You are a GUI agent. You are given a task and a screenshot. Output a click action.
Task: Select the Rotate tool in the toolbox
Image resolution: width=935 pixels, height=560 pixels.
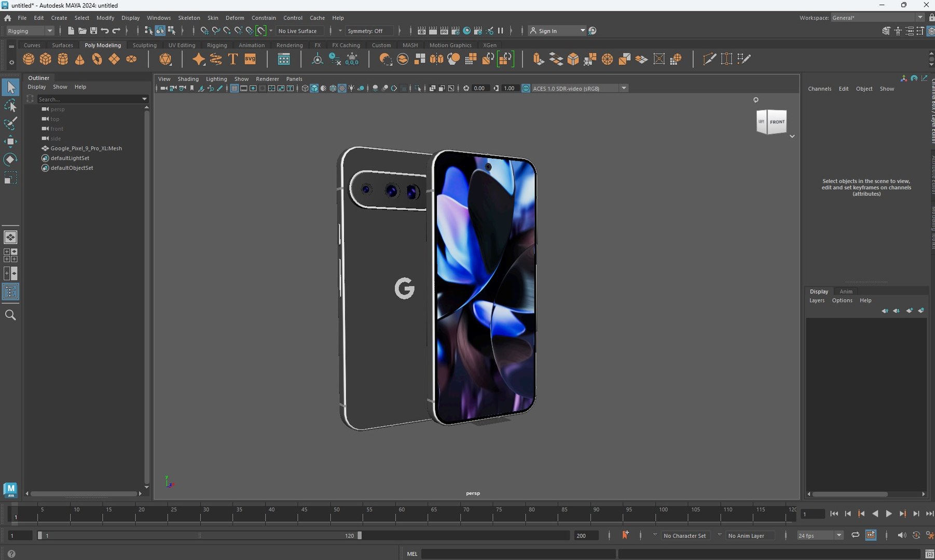(10, 159)
